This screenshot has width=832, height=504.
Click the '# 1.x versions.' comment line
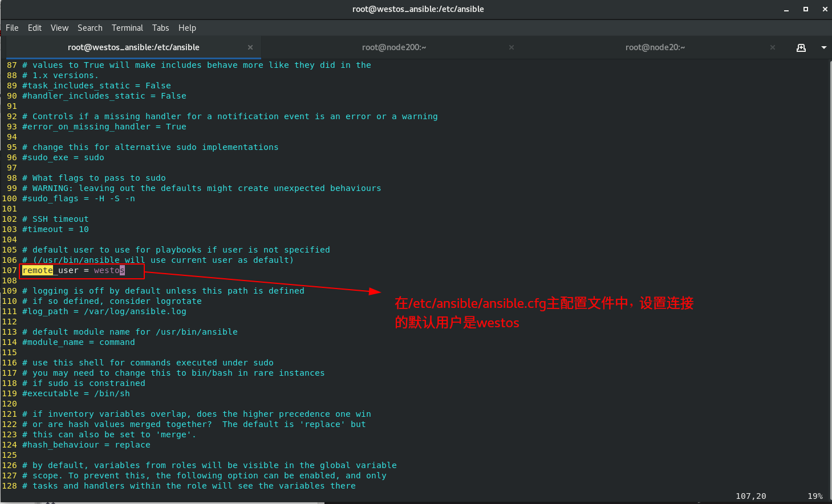[x=60, y=75]
